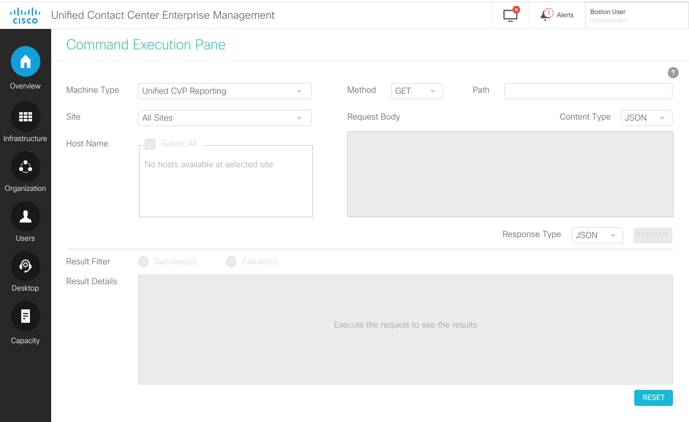The width and height of the screenshot is (689, 422).
Task: Open the Desktop headset icon
Action: [25, 266]
